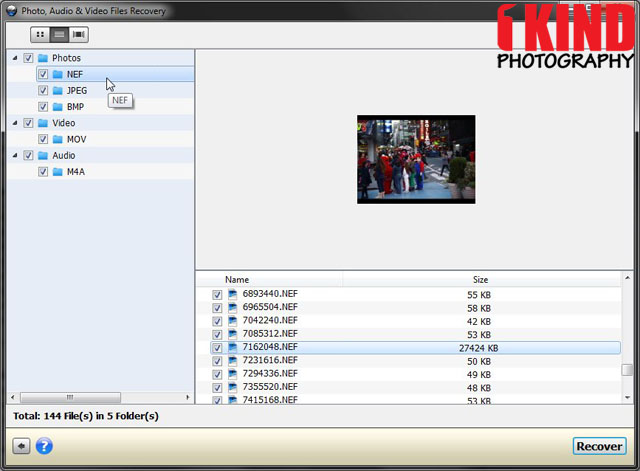Uncheck the JPEG folder checkbox

pyautogui.click(x=43, y=91)
